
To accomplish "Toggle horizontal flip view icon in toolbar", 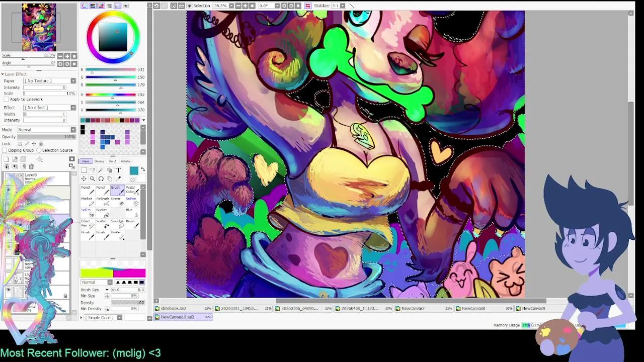I will click(x=307, y=6).
